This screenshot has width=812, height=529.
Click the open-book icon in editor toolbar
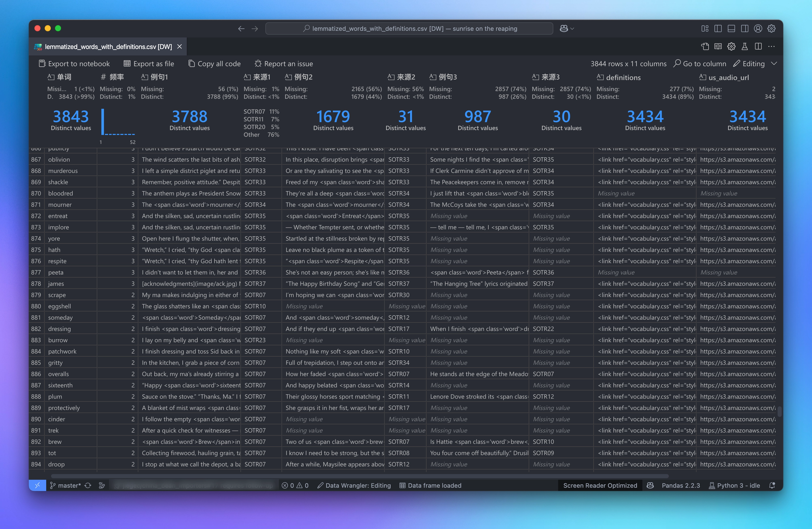coord(718,47)
